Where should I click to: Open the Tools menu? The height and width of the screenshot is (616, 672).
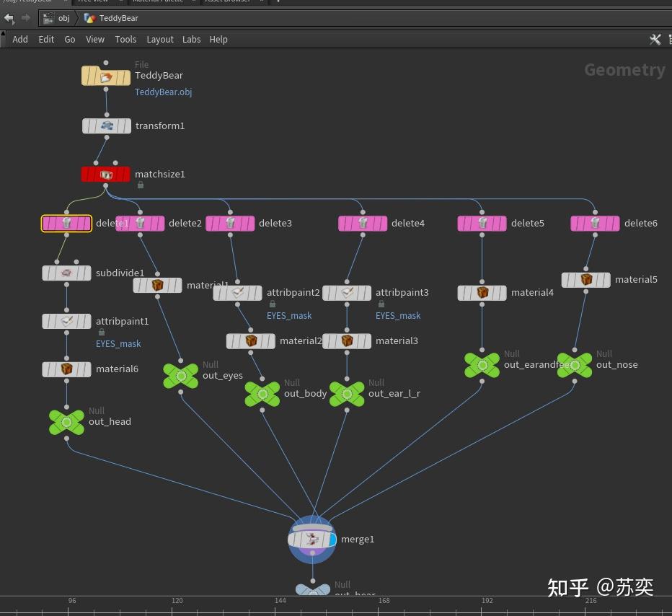point(125,39)
